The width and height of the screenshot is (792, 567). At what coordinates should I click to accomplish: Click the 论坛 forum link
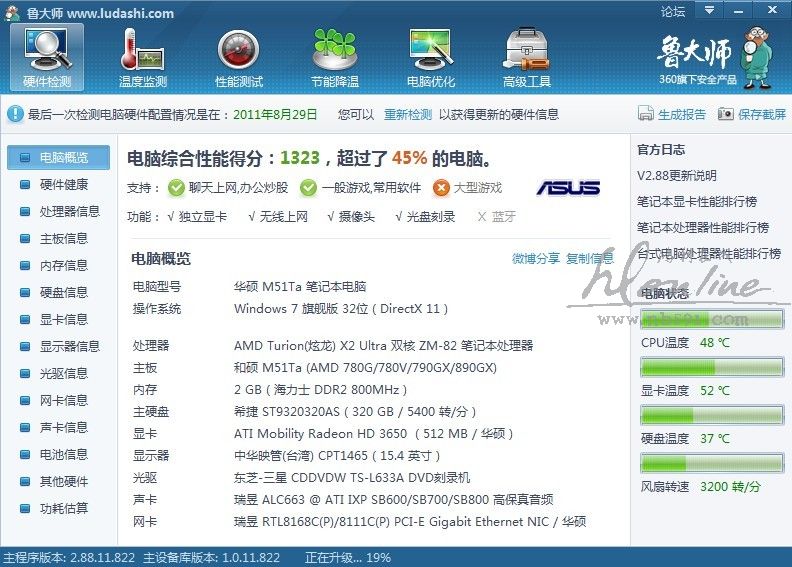point(673,12)
